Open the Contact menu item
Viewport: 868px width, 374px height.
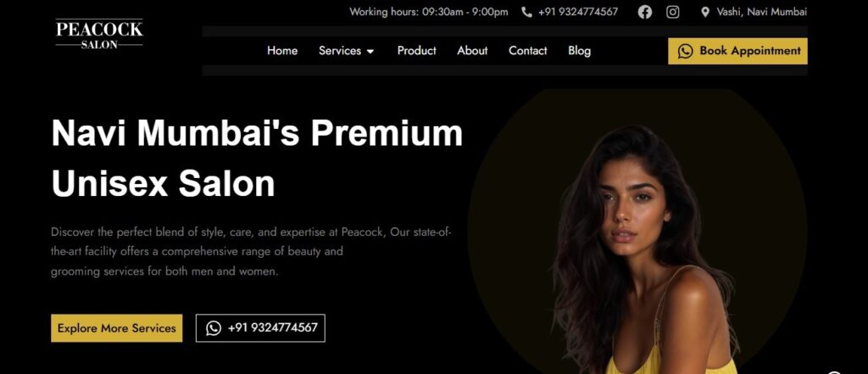527,50
